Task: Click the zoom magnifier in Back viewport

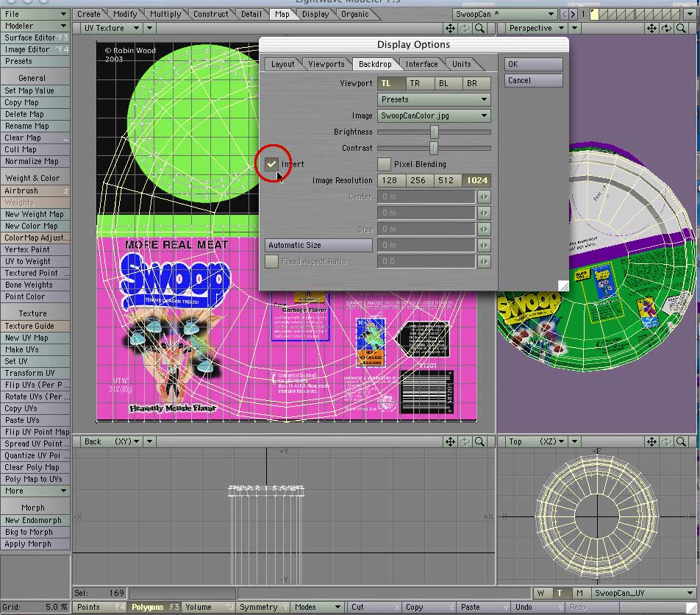Action: click(x=479, y=441)
